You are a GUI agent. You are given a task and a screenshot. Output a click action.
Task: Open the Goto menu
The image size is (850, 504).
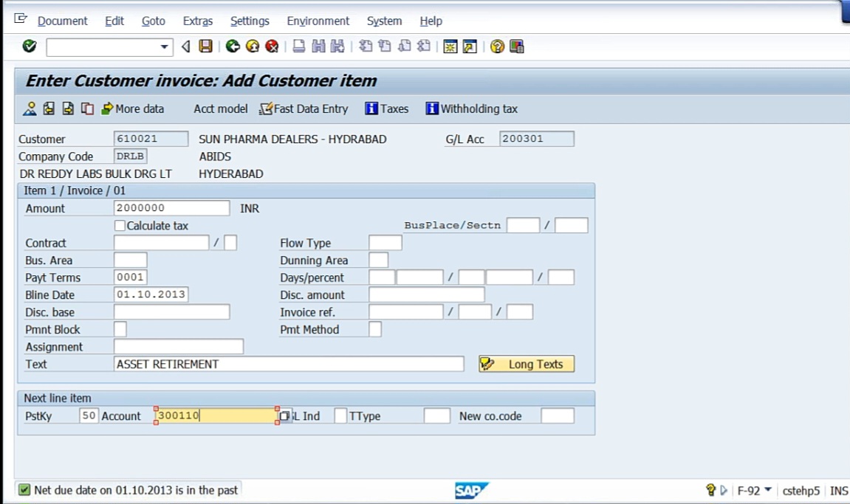pos(154,21)
